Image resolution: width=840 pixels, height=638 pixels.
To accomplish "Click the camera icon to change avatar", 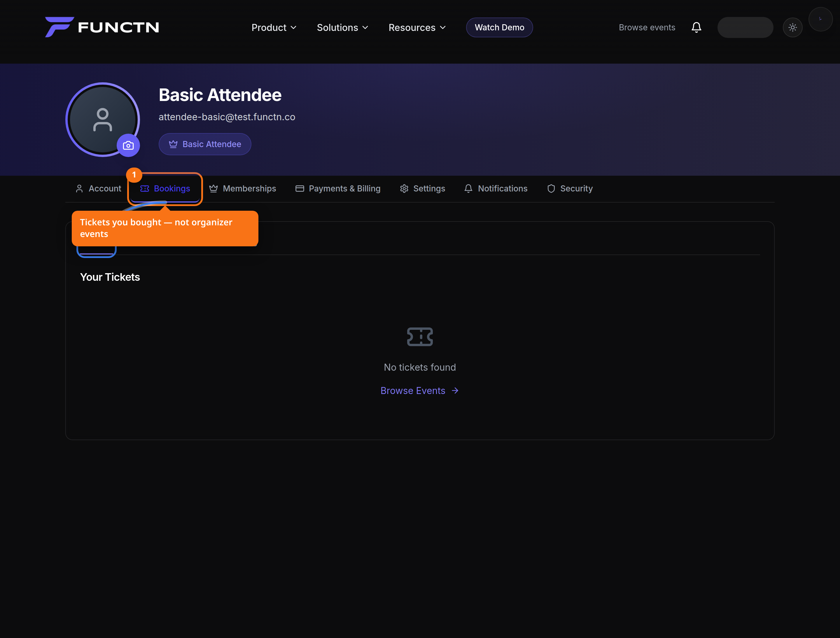I will (x=128, y=146).
